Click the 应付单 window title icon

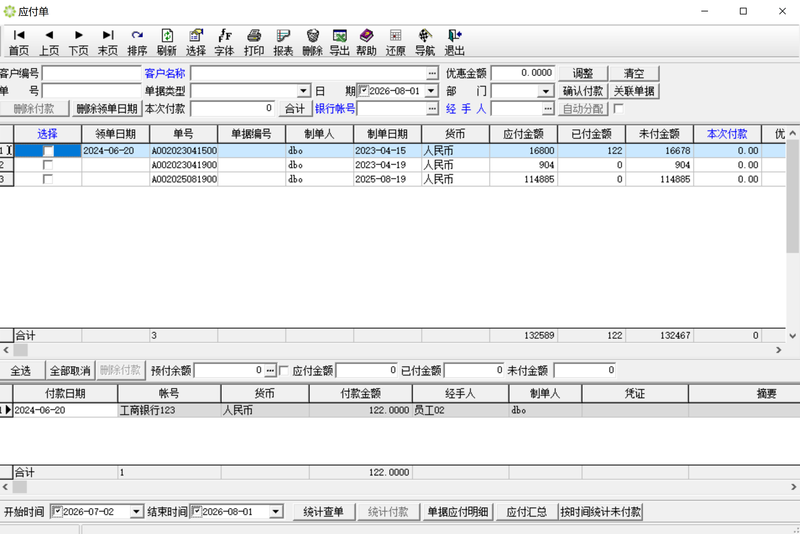point(9,11)
